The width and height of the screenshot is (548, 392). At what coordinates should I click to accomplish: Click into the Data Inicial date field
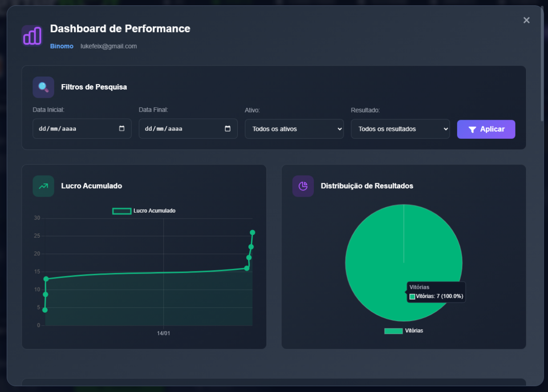[71, 129]
